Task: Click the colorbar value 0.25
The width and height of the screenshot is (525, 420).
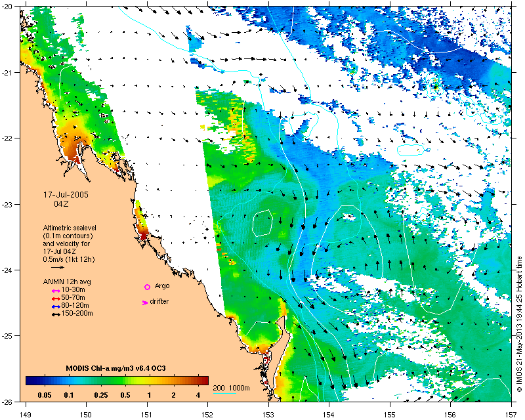Action: [x=101, y=395]
